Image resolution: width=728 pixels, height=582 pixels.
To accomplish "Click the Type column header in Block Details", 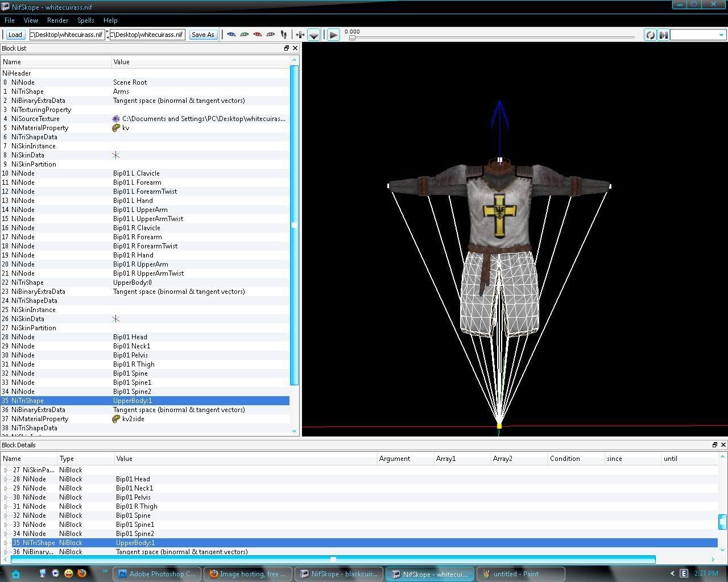I will 86,459.
